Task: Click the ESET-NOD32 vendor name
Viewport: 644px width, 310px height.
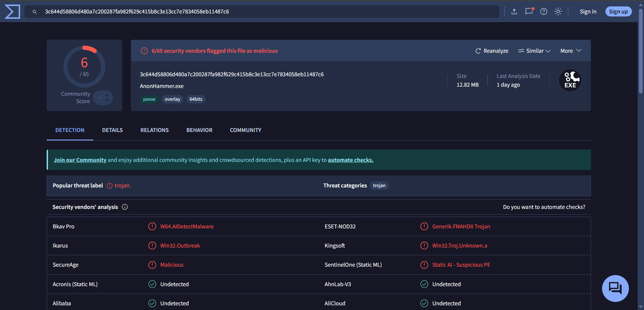Action: [340, 226]
